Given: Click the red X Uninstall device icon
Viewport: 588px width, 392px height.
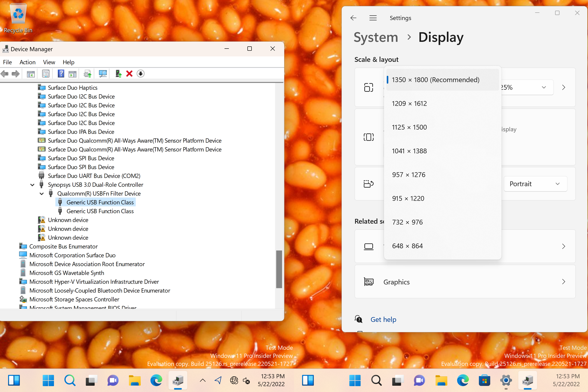Looking at the screenshot, I should [x=129, y=74].
